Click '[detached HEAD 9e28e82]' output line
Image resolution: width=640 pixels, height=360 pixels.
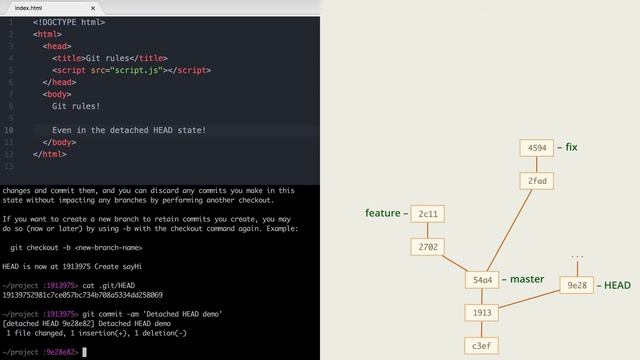tap(87, 324)
